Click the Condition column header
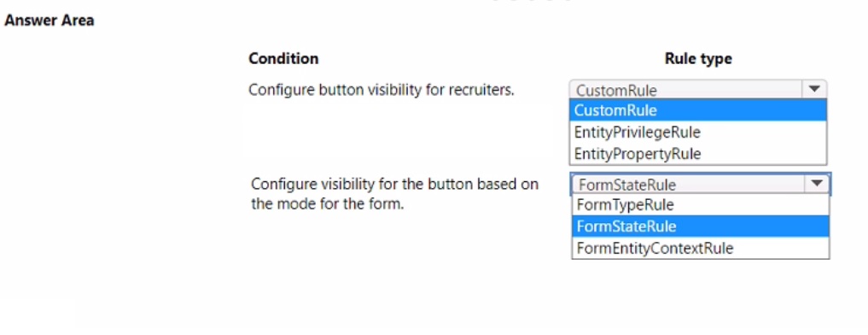The image size is (868, 335). point(283,58)
